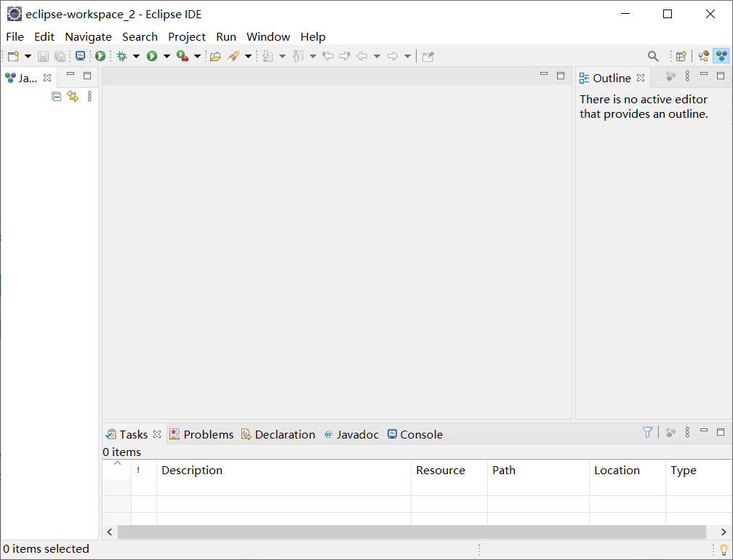Image resolution: width=733 pixels, height=560 pixels.
Task: Switch to the Console tab
Action: (x=415, y=434)
